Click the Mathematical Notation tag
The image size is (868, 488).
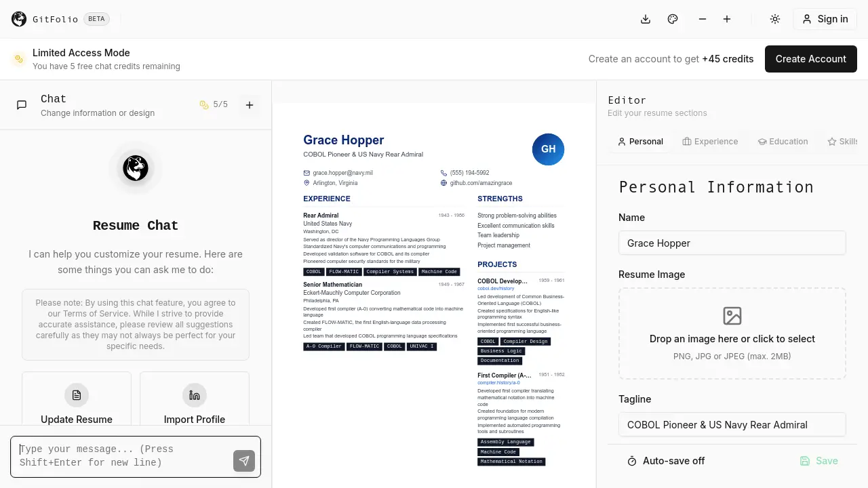click(x=511, y=462)
